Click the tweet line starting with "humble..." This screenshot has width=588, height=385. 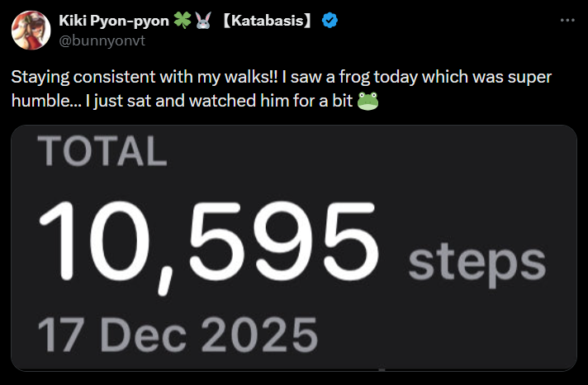tap(182, 102)
